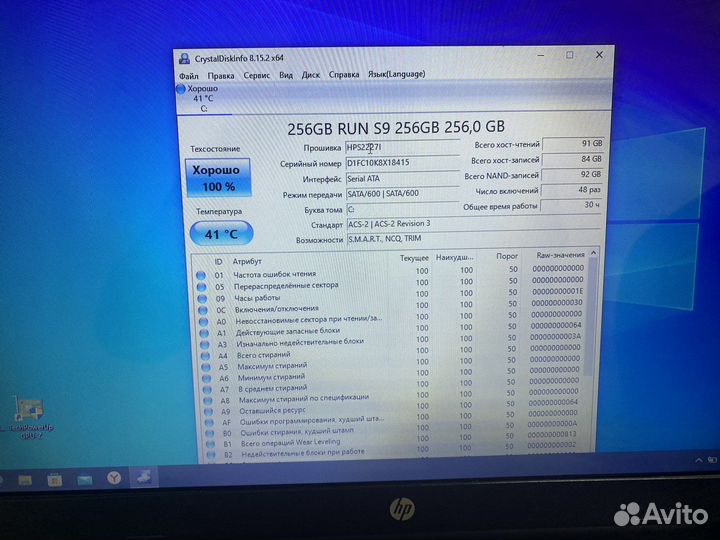
Task: Click the blue status dot for attribute 09
Action: pos(202,298)
